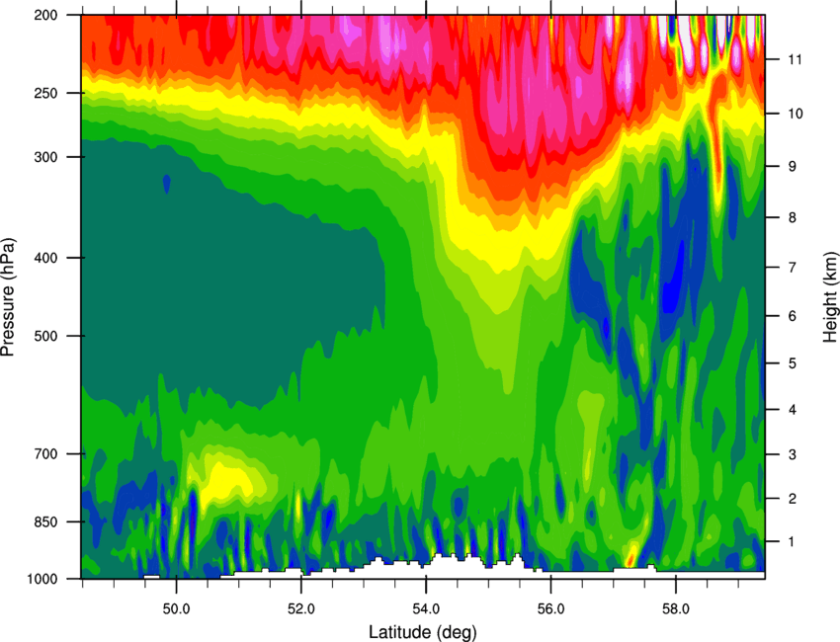Click the 5 km height label

point(793,363)
